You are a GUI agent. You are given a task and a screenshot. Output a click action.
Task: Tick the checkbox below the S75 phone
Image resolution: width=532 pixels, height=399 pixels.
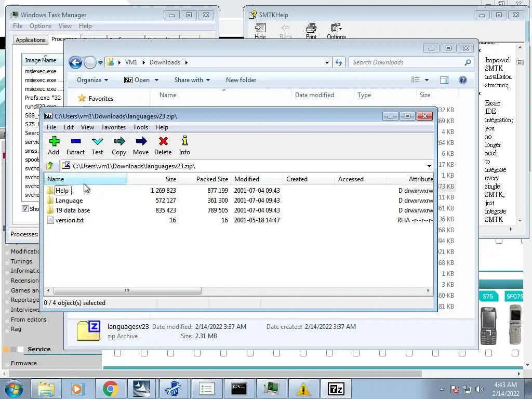488,353
